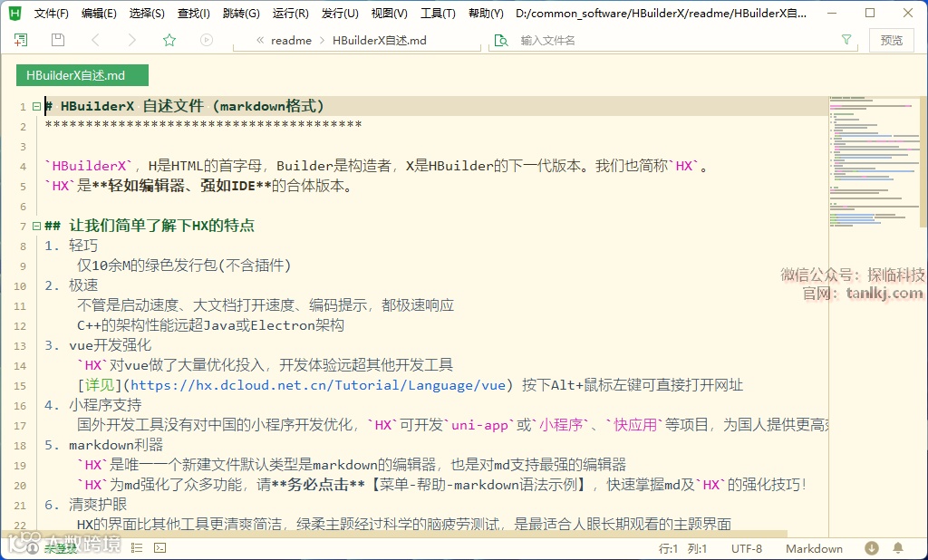Open the 选择(S) menu
Image resolution: width=928 pixels, height=560 pixels.
click(x=147, y=13)
